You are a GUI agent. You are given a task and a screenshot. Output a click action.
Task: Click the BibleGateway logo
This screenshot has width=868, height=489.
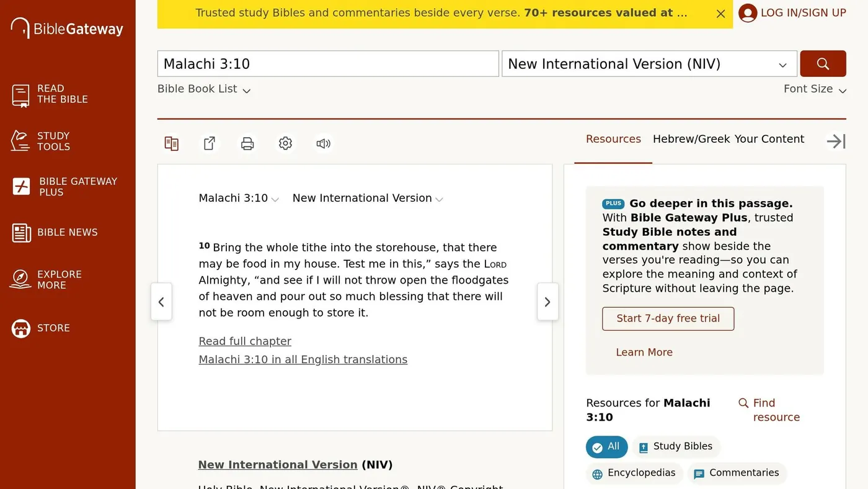coord(67,28)
